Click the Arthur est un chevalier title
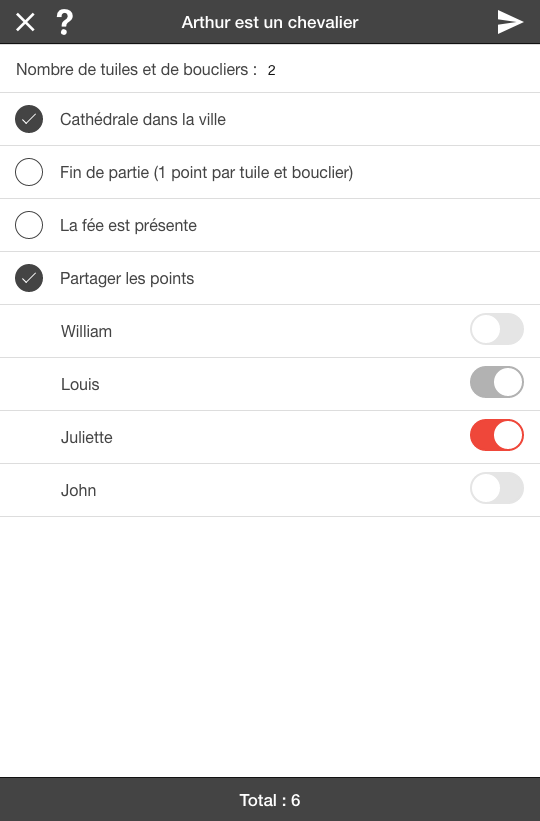Viewport: 540px width, 821px height. [270, 23]
